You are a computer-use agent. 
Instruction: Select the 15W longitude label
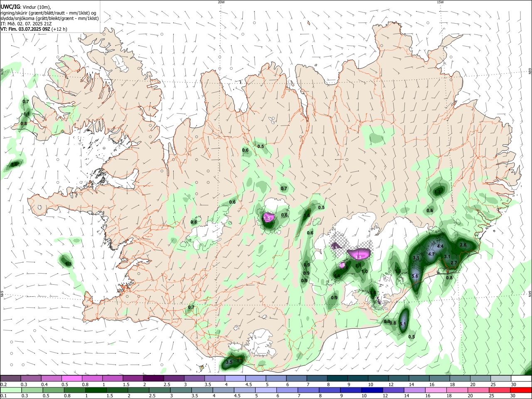point(440,2)
